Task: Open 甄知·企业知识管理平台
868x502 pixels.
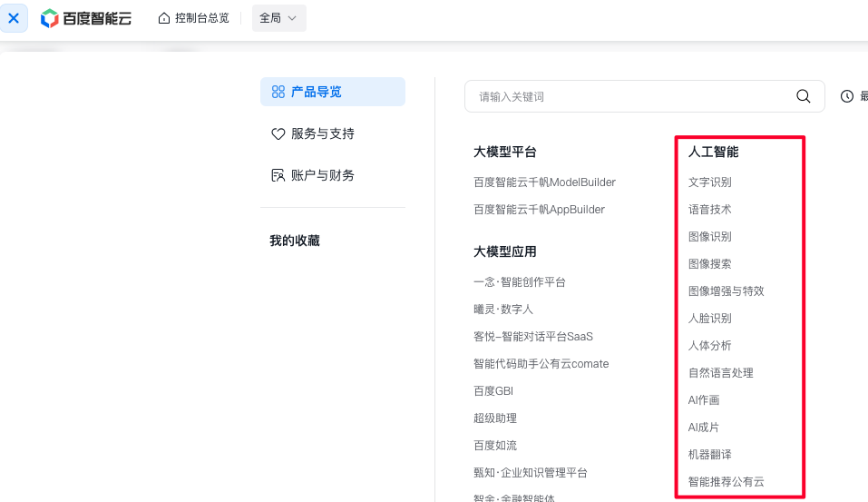Action: [x=531, y=473]
